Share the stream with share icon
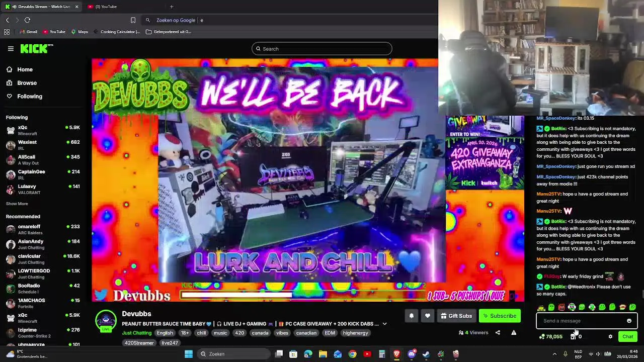The image size is (644, 362). click(498, 332)
